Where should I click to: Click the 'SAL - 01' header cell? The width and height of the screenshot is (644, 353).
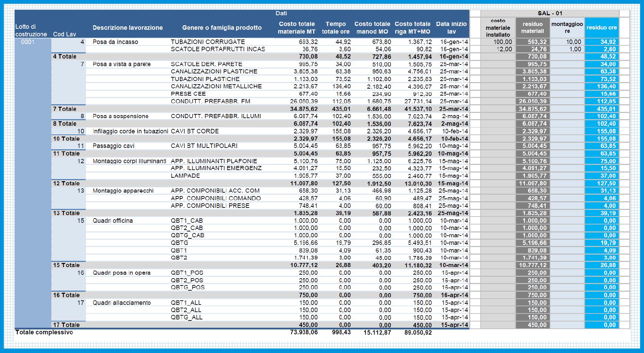(550, 13)
